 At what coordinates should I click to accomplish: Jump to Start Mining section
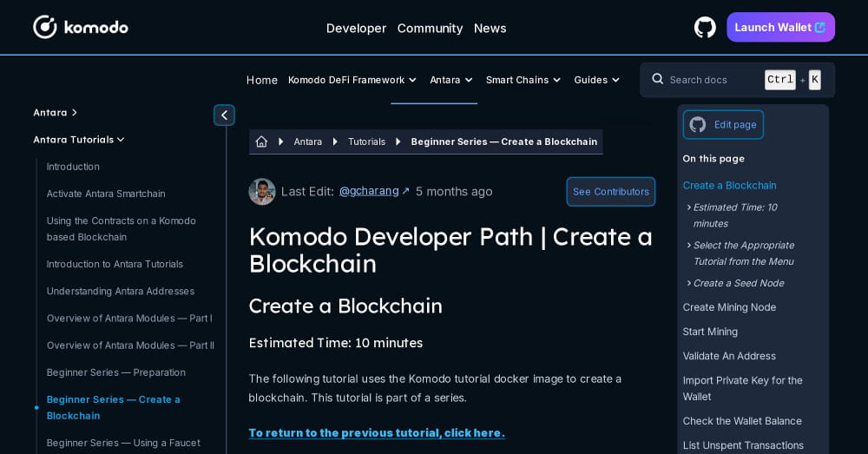pyautogui.click(x=710, y=332)
